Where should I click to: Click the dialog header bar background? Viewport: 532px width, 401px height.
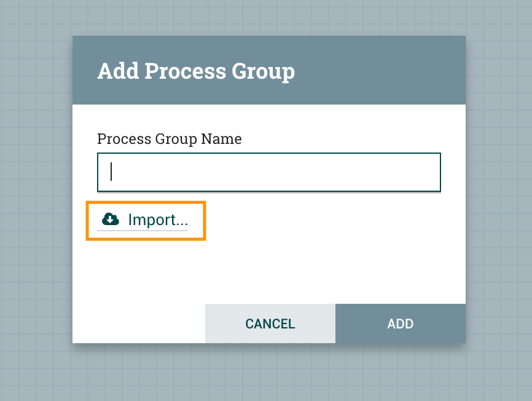point(381,70)
